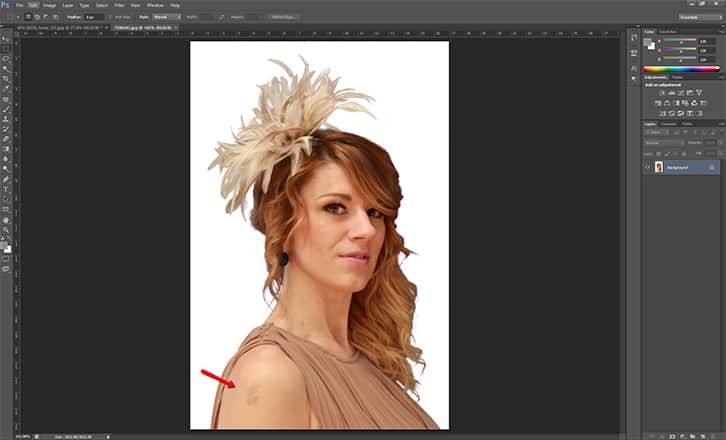
Task: Select the Eyedropper tool
Action: 6,88
